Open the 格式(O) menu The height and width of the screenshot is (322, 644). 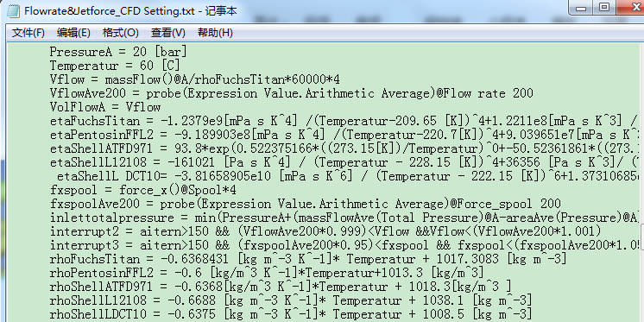pos(120,33)
